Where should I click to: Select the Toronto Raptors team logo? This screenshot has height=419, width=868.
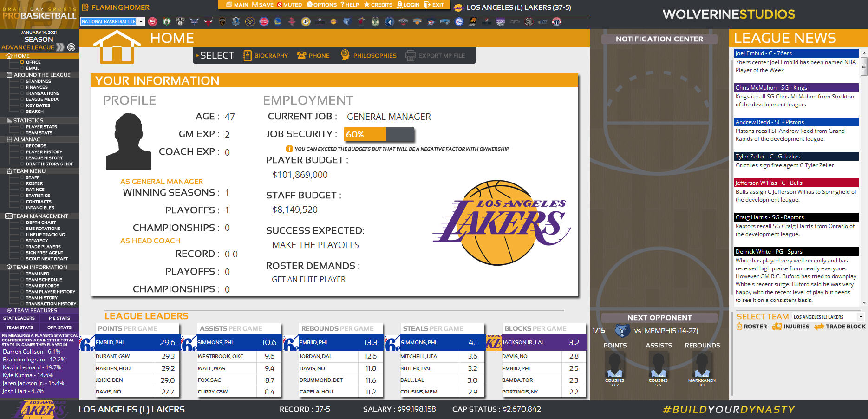click(529, 21)
